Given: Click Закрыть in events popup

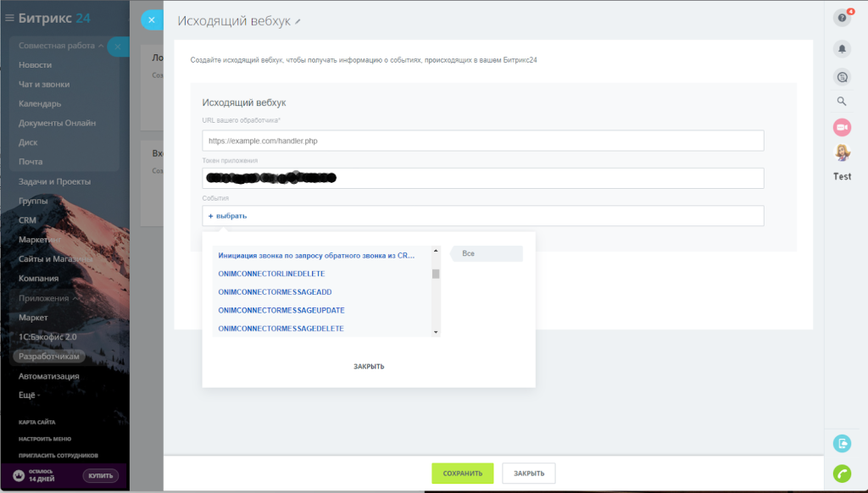Looking at the screenshot, I should (369, 366).
